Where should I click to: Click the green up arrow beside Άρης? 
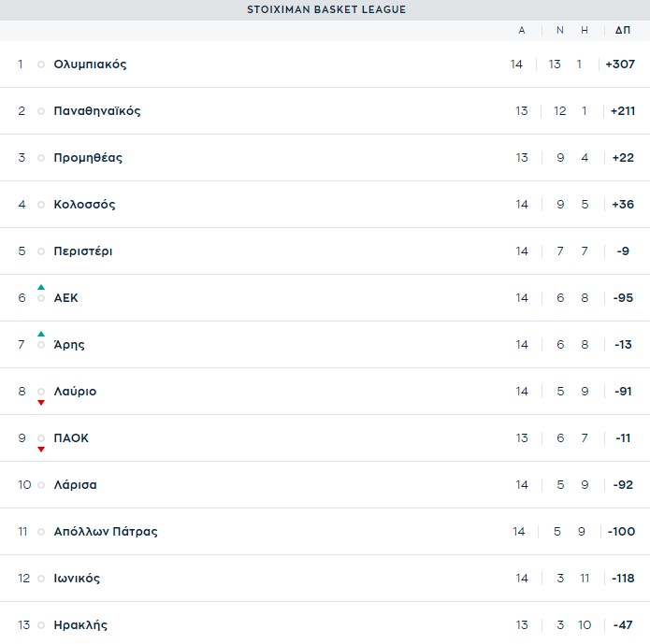click(x=41, y=334)
